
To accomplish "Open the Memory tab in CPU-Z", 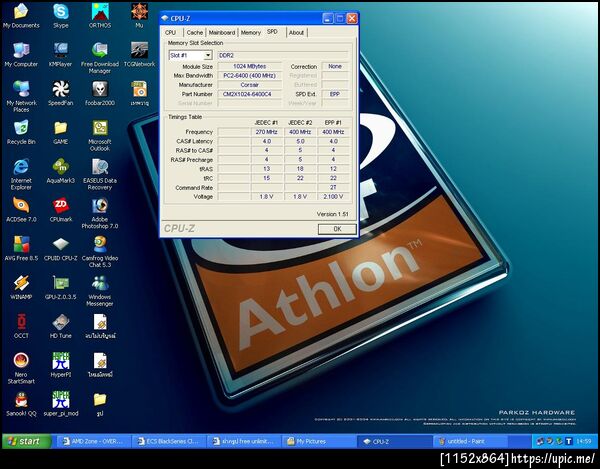I will click(x=251, y=33).
